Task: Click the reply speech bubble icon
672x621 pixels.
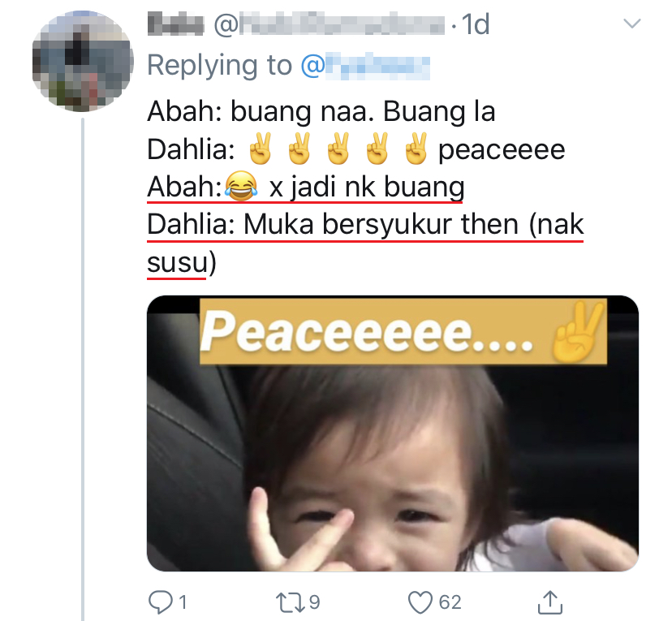Action: click(161, 602)
